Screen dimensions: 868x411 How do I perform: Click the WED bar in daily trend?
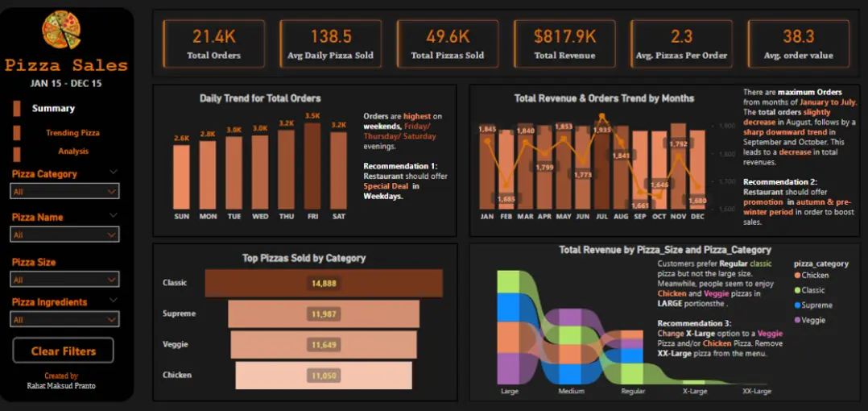[x=260, y=172]
